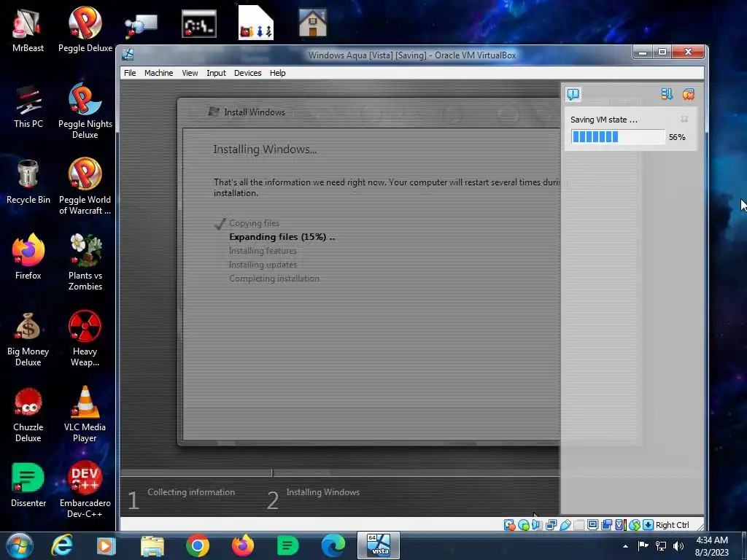This screenshot has width=747, height=560.
Task: Show hidden system tray icons
Action: point(625,546)
